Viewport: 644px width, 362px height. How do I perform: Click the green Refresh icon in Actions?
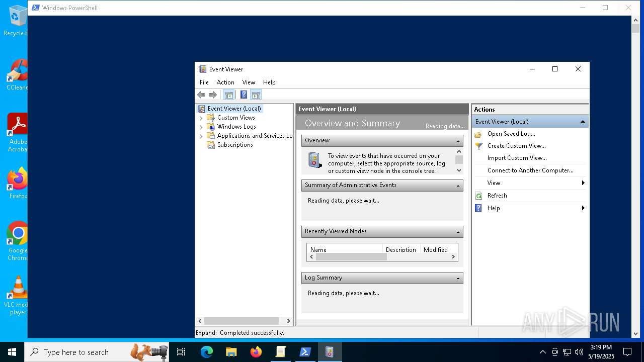tap(478, 196)
